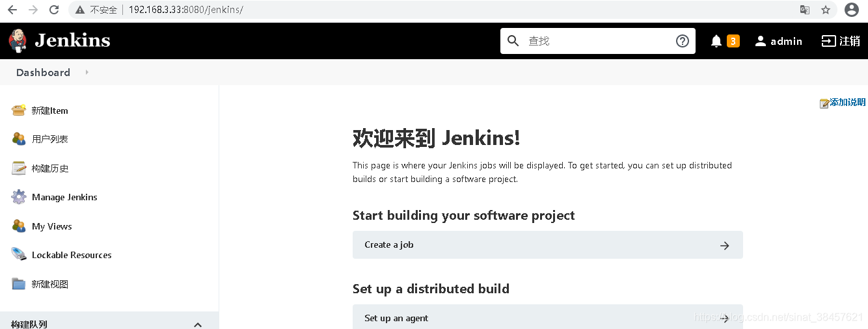Open the 构建历史 sidebar entry
This screenshot has height=329, width=868.
[50, 168]
